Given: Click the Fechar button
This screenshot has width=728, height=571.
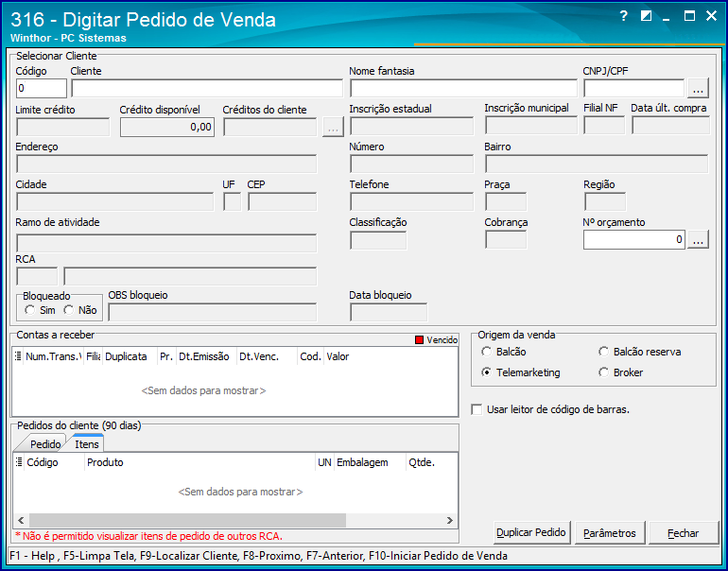Looking at the screenshot, I should pyautogui.click(x=683, y=532).
